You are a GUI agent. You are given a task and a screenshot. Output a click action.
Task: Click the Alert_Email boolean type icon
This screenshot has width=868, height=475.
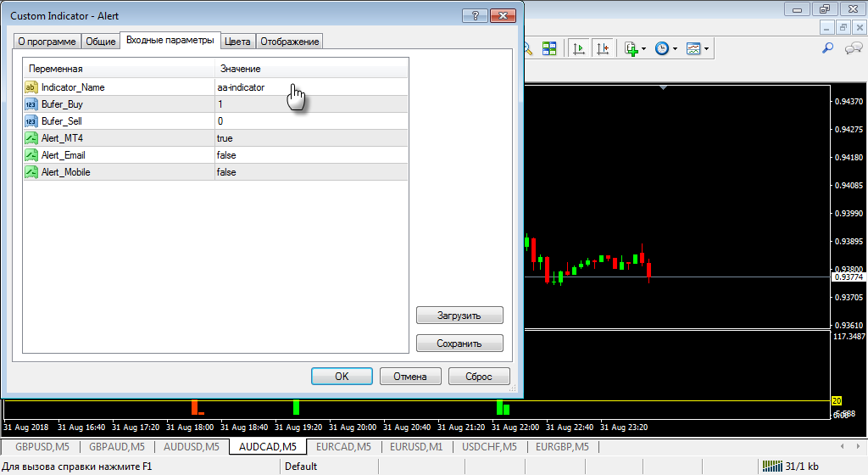pos(31,155)
